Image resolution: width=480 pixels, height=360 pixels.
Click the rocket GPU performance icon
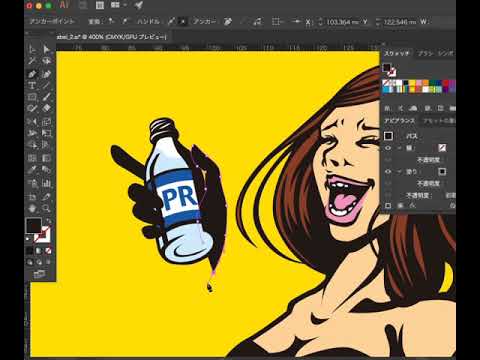(139, 5)
